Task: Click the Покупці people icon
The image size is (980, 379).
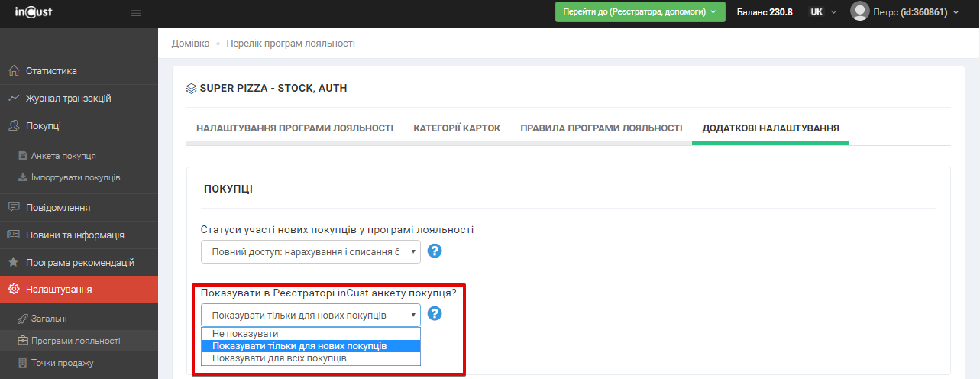Action: tap(14, 126)
